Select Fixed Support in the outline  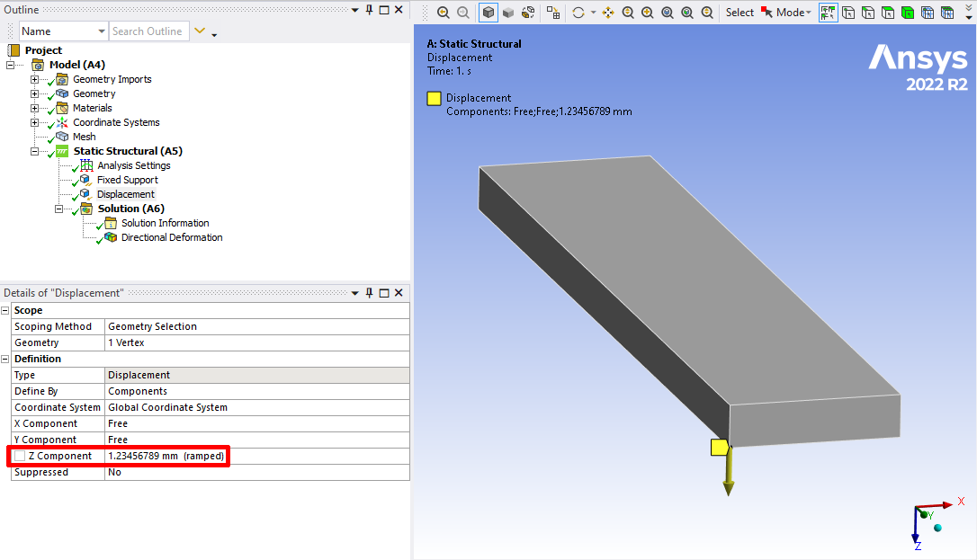coord(127,180)
